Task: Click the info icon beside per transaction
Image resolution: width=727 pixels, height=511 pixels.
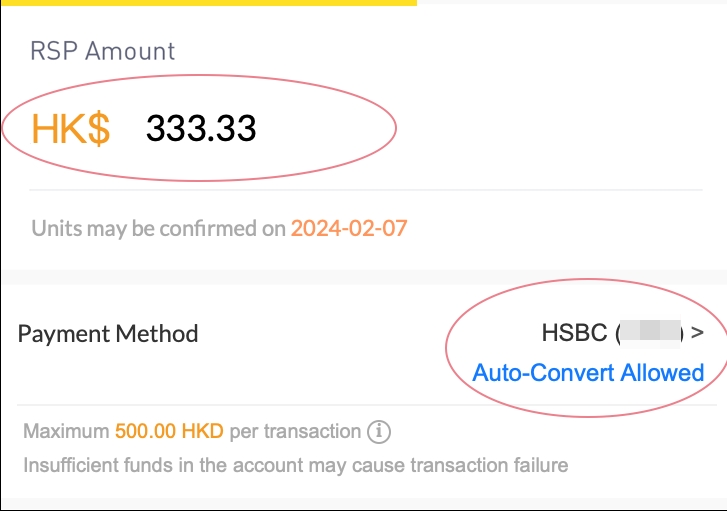Action: click(x=379, y=432)
